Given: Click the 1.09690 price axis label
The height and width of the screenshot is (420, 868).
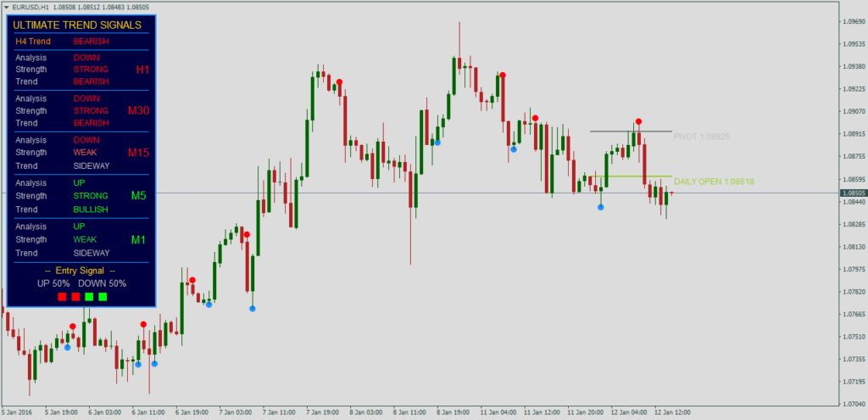Looking at the screenshot, I should (x=854, y=21).
